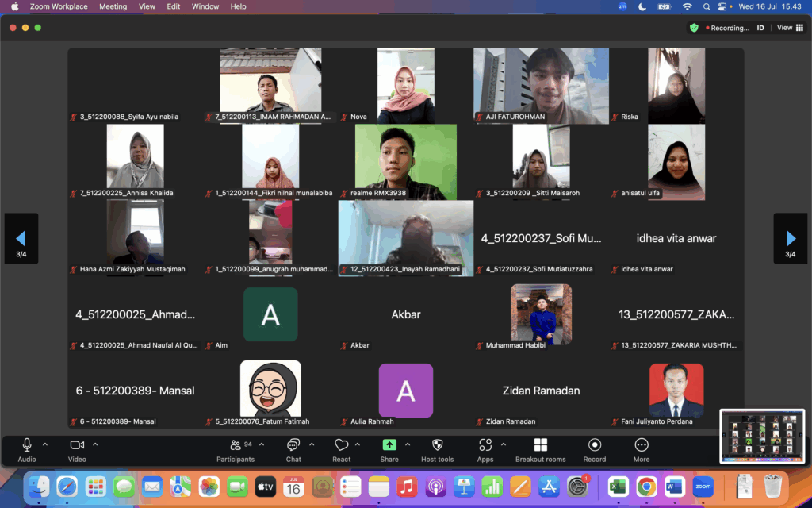812x508 pixels.
Task: Expand the audio options chevron
Action: click(45, 444)
